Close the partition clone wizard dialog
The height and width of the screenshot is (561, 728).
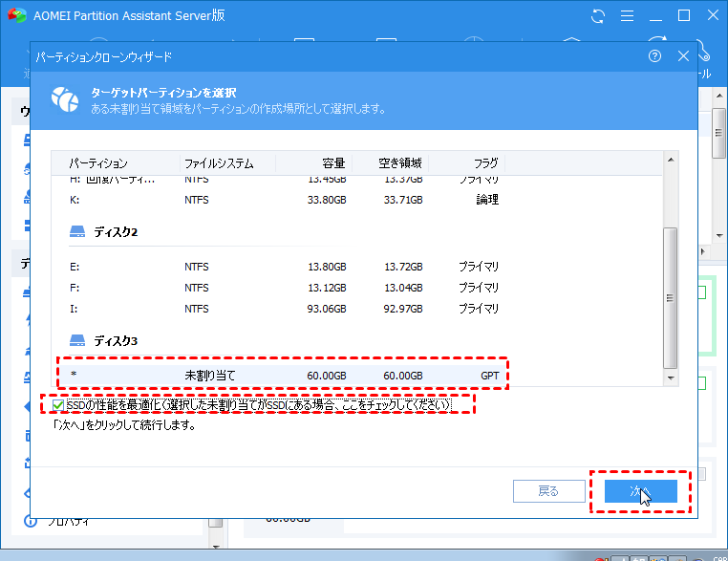[x=683, y=56]
